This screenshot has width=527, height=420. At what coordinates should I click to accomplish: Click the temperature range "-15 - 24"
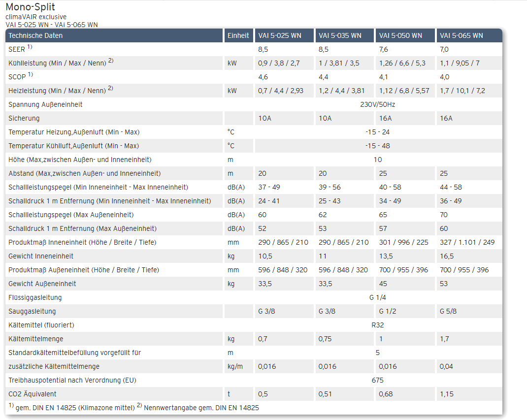point(378,132)
